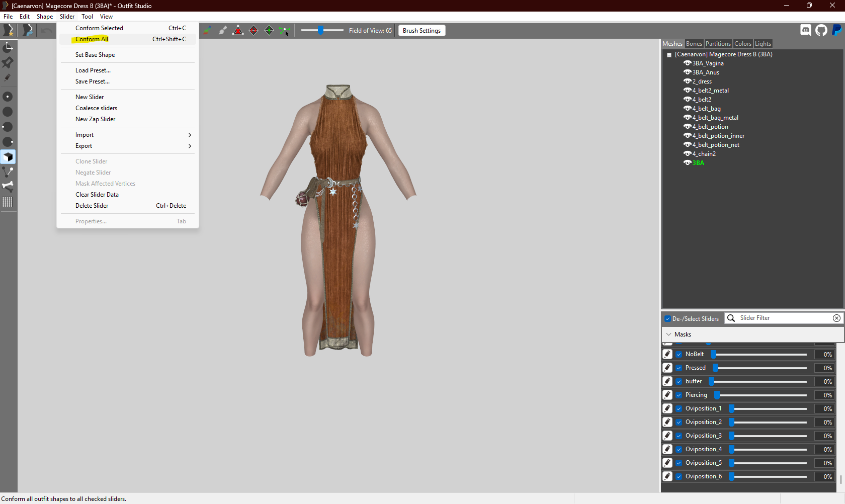Click New Zap Slider menu entry
The width and height of the screenshot is (845, 504).
[x=128, y=119]
